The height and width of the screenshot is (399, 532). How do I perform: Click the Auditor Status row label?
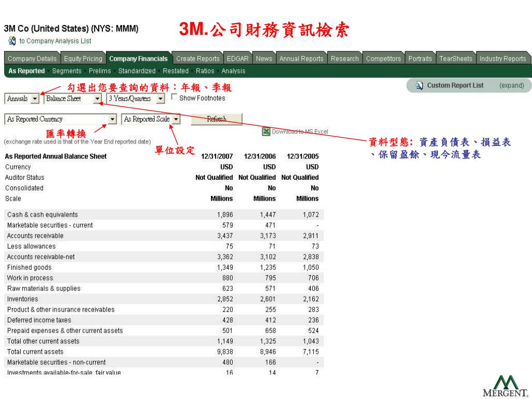[x=24, y=178]
